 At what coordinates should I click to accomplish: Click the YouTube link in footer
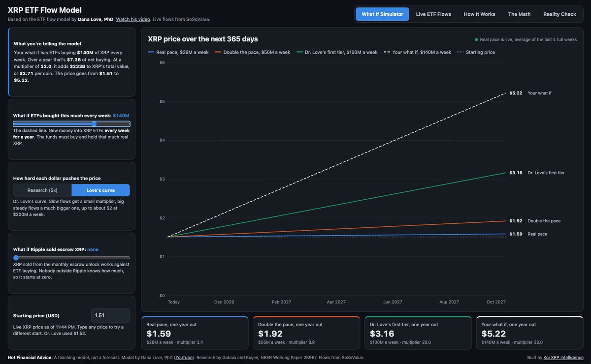184,358
